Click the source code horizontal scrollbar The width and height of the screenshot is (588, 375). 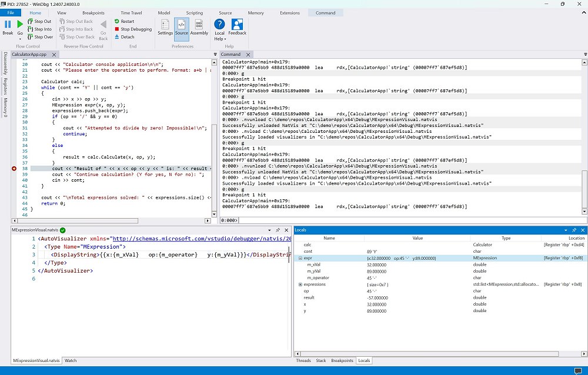[x=78, y=221]
